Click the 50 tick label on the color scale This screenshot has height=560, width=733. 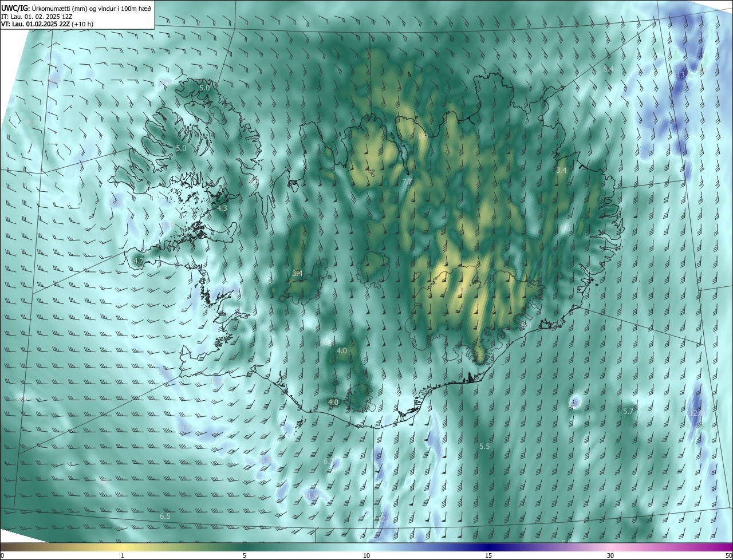click(x=728, y=556)
